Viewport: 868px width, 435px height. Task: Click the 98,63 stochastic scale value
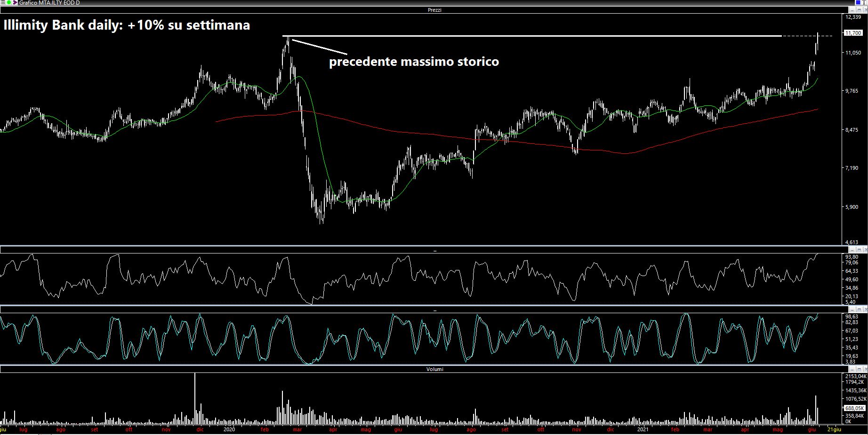click(x=852, y=316)
